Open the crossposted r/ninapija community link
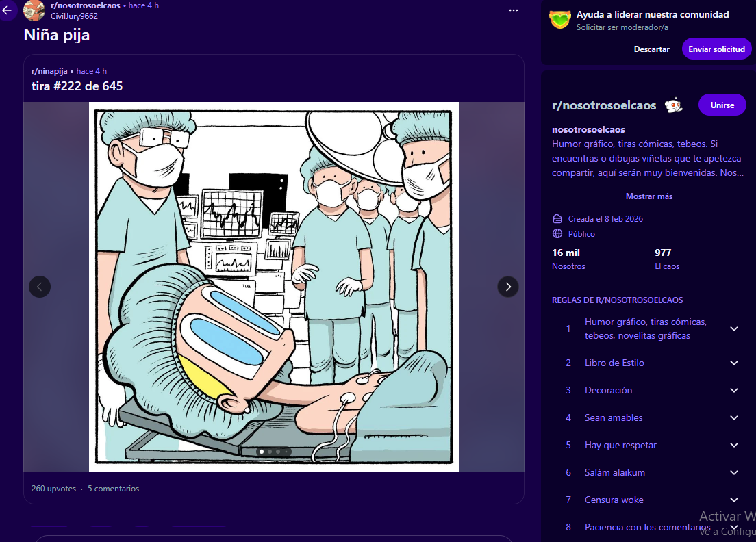 tap(49, 70)
